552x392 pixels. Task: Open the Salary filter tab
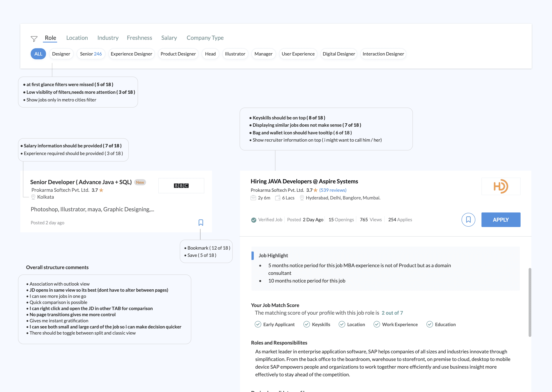(169, 38)
